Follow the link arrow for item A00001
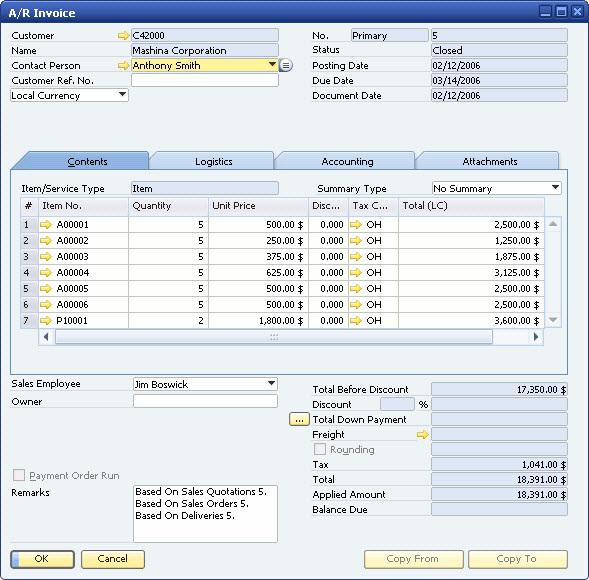The image size is (589, 580). tap(46, 225)
